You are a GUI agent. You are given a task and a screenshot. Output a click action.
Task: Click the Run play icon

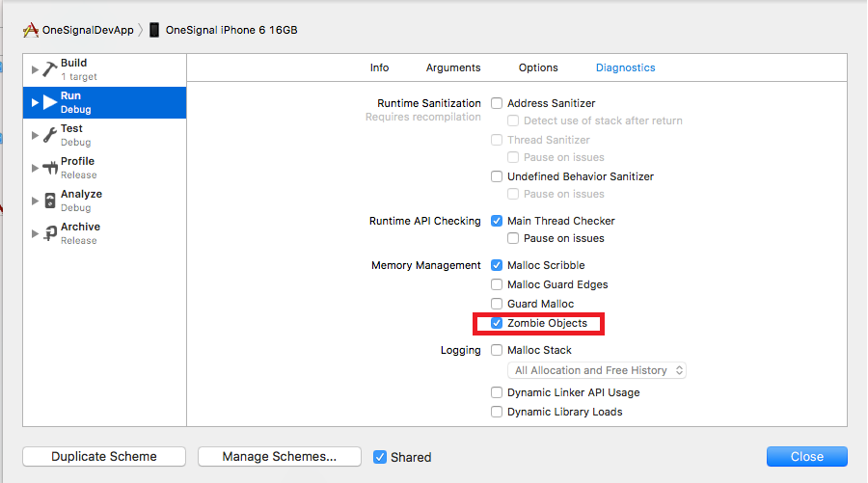coord(50,102)
